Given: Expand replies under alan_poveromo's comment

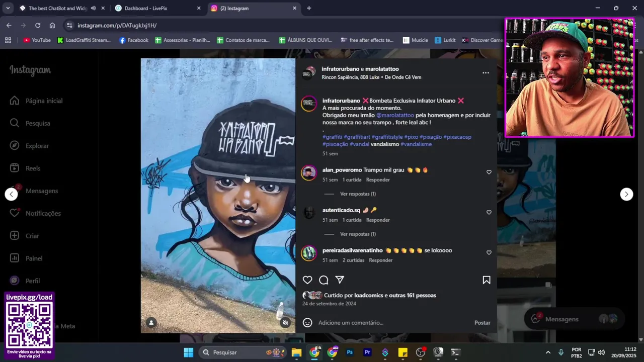Looking at the screenshot, I should coord(358,194).
